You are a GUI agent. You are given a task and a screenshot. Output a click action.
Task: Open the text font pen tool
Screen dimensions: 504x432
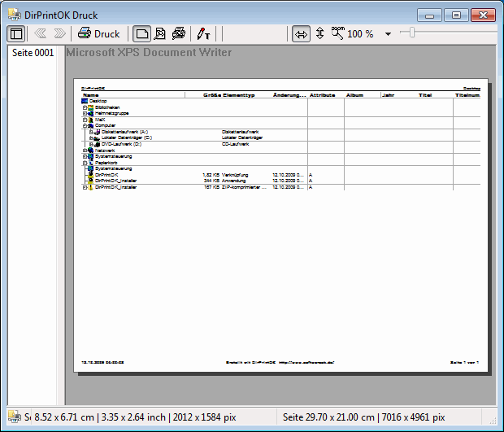203,34
